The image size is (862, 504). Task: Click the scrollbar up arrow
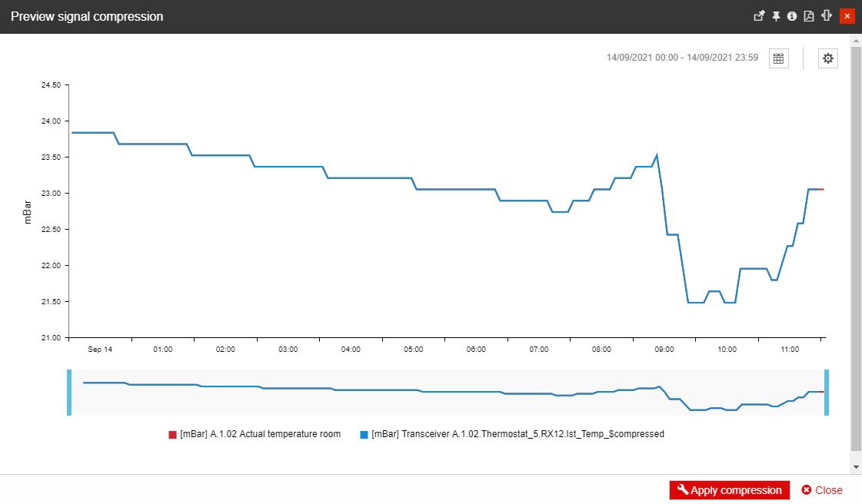[x=856, y=39]
